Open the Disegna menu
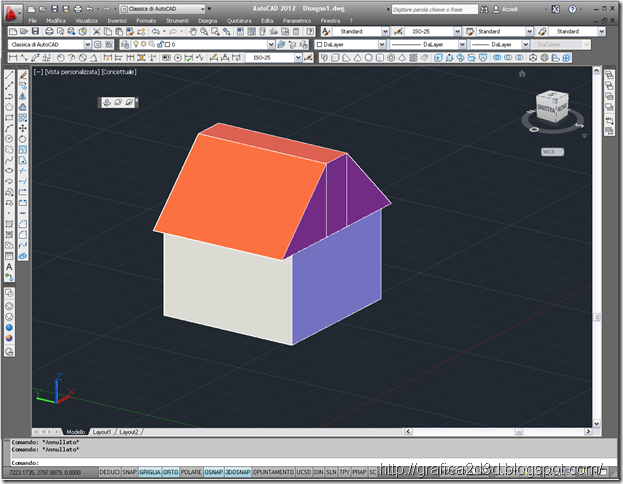The image size is (623, 484). 207,21
